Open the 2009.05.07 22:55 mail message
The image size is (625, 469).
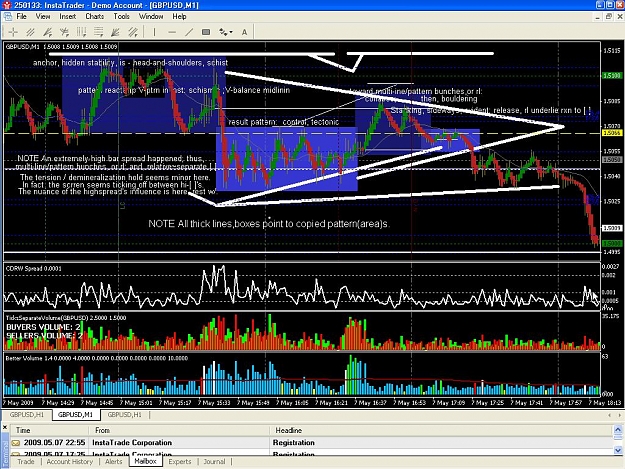point(311,443)
